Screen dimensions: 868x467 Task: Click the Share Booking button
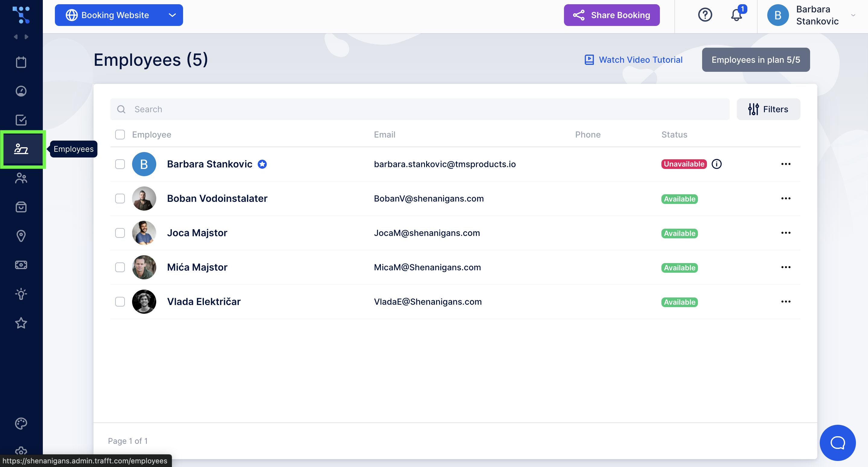click(x=612, y=15)
